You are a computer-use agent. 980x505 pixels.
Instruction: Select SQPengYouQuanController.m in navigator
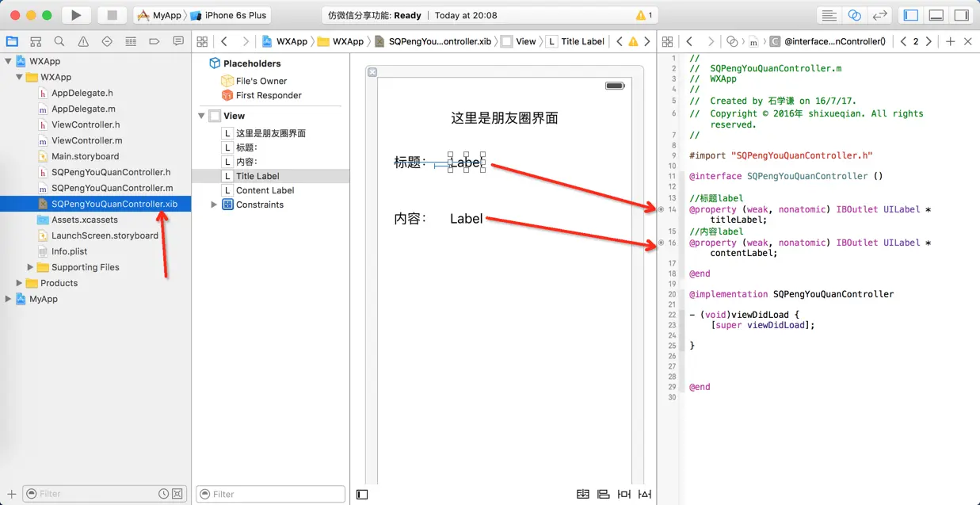pos(112,188)
